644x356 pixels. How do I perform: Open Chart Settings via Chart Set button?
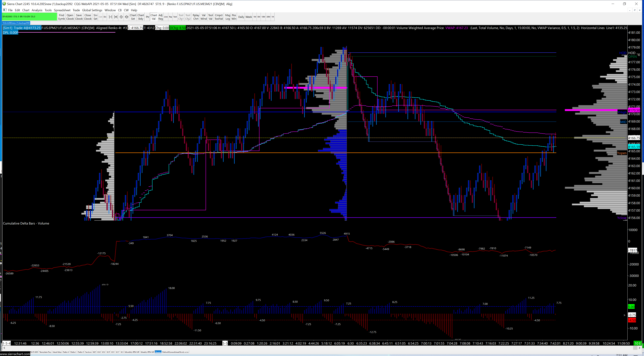pyautogui.click(x=133, y=17)
